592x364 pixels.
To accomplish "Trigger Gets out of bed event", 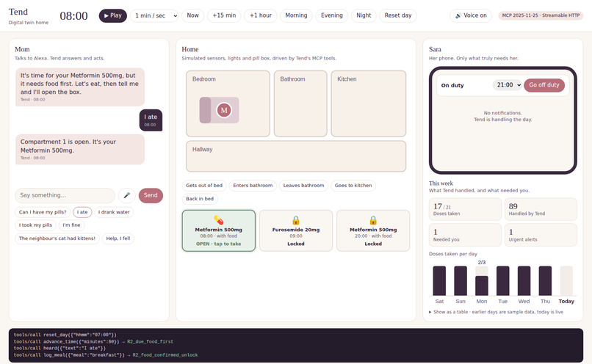I will click(x=204, y=186).
